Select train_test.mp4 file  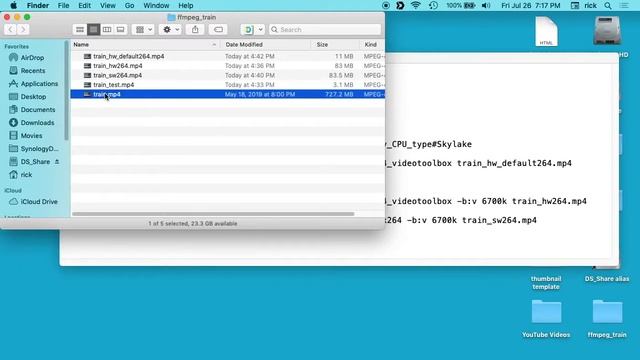click(228, 84)
